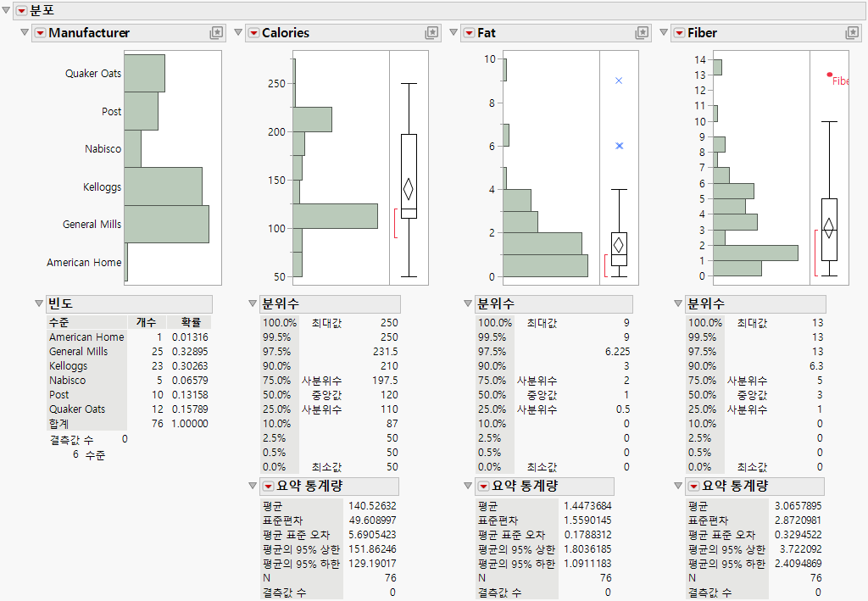Collapse the 분포 report outline
This screenshot has width=868, height=601.
coord(6,10)
